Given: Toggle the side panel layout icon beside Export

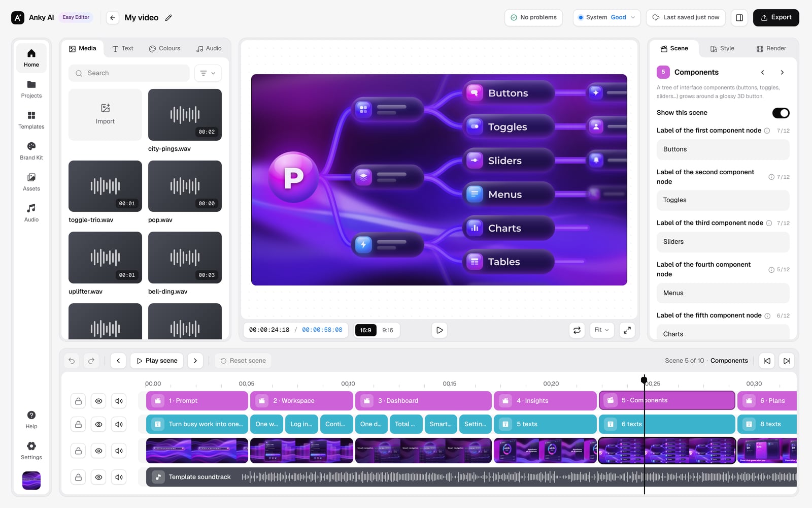Looking at the screenshot, I should (739, 18).
